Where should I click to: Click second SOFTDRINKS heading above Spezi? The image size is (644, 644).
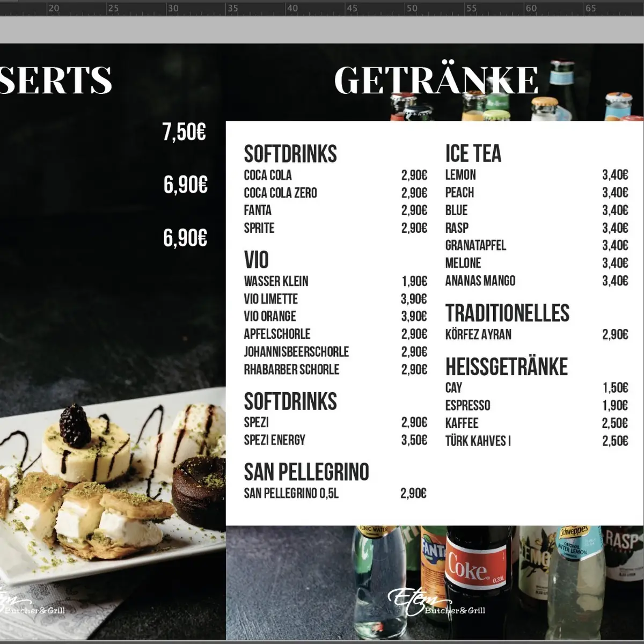(x=290, y=401)
